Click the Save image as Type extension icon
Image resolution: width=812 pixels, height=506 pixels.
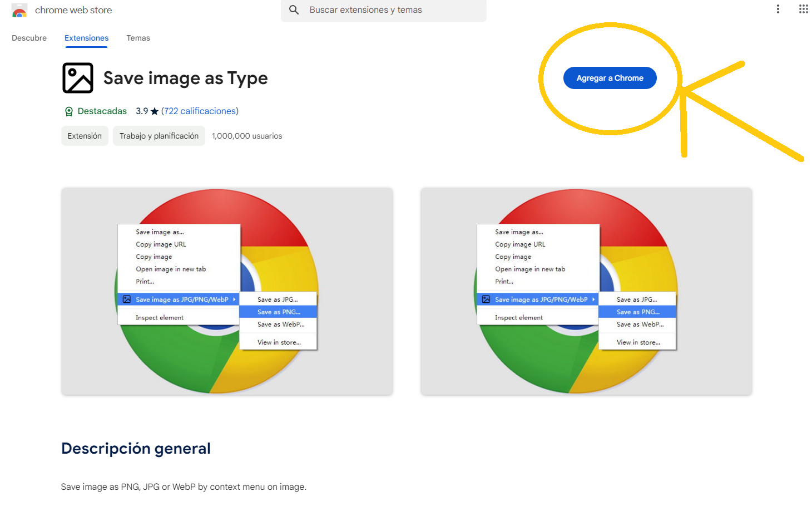click(78, 78)
